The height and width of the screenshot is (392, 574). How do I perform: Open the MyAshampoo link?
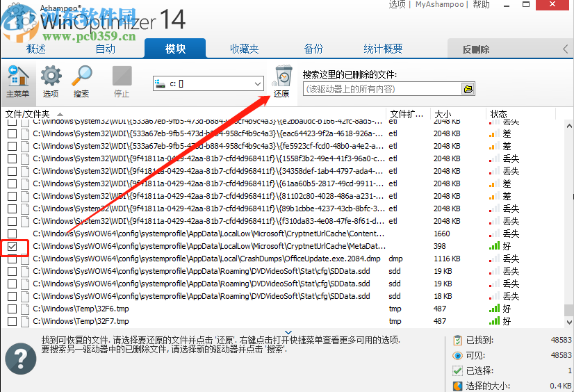[x=439, y=4]
